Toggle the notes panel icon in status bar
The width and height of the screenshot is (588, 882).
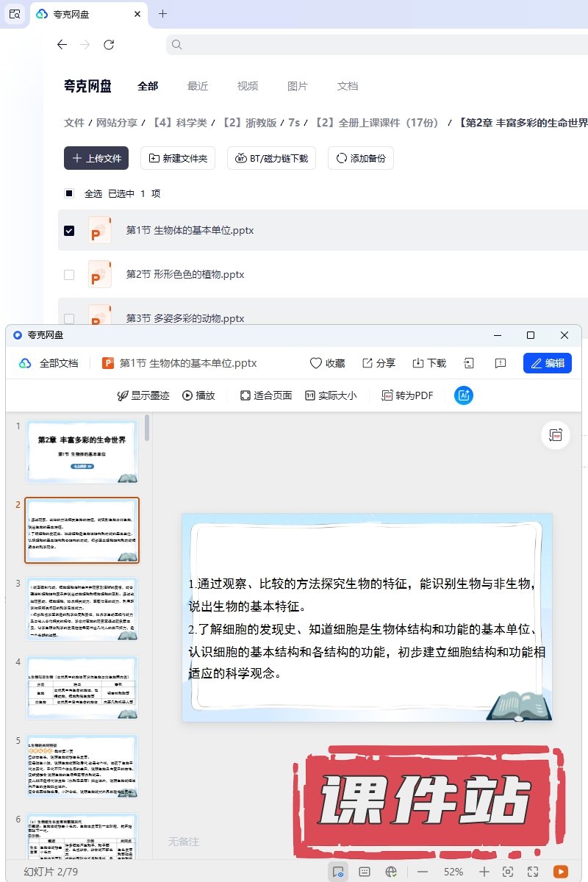364,872
